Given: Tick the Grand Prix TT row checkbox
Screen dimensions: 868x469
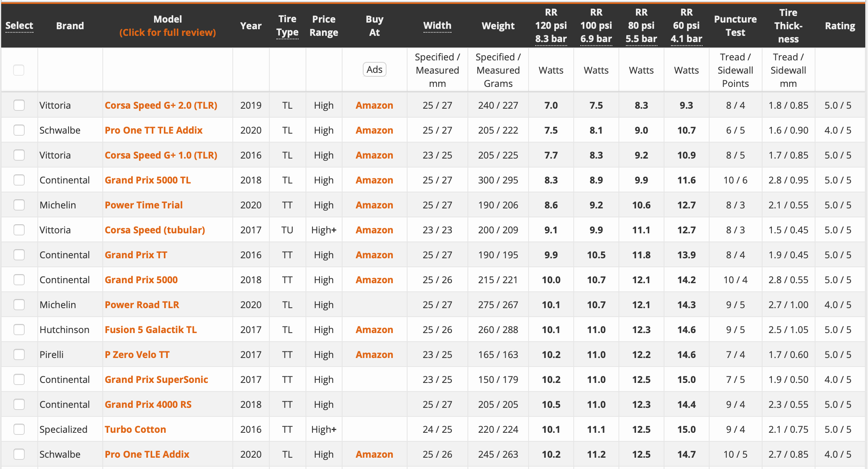Looking at the screenshot, I should coord(19,255).
